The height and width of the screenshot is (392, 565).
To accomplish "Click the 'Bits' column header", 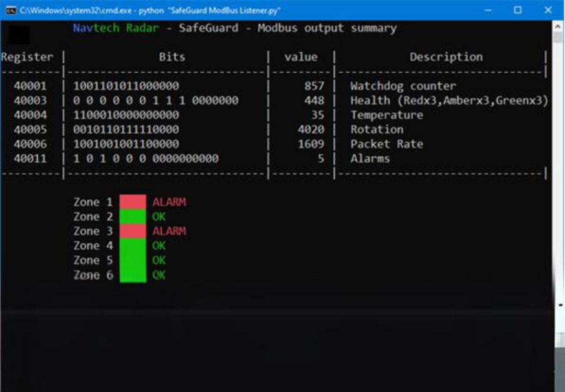I will coord(172,57).
